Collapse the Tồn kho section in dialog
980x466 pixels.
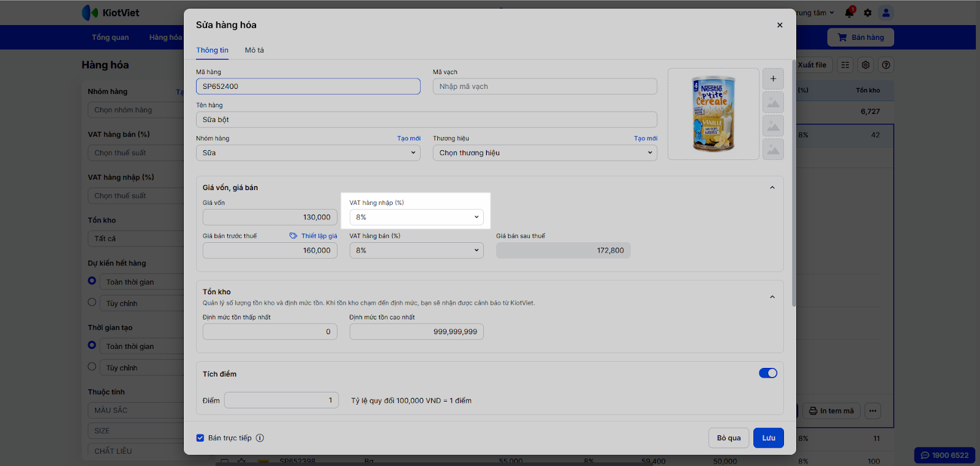[772, 297]
